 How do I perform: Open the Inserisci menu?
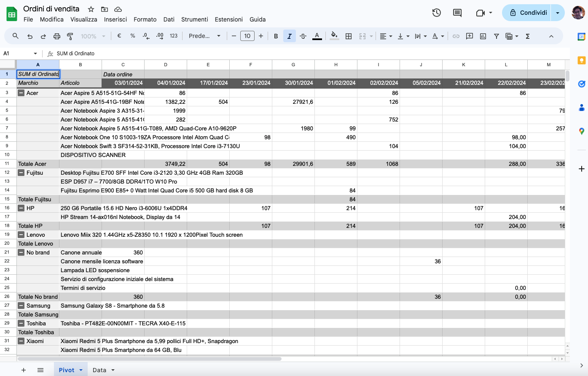tap(115, 19)
